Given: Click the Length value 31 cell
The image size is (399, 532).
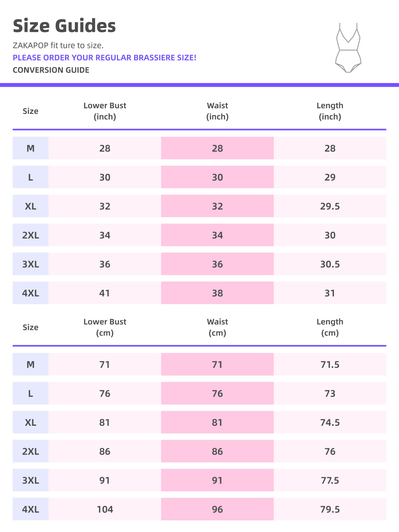Looking at the screenshot, I should (330, 293).
